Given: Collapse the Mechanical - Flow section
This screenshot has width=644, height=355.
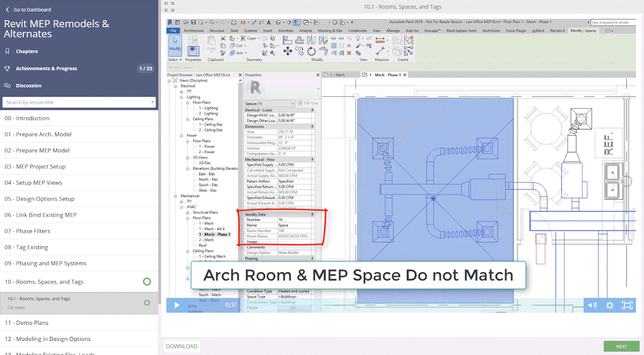Looking at the screenshot, I should [312, 160].
